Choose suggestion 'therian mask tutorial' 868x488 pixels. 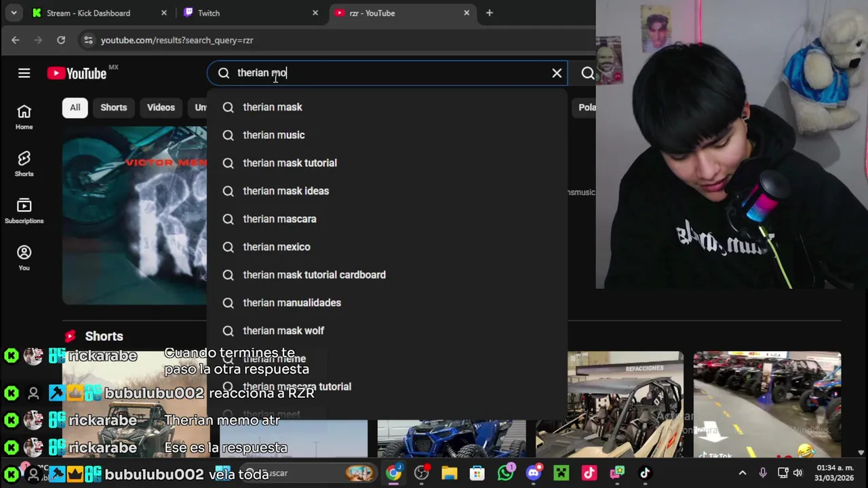click(x=387, y=163)
